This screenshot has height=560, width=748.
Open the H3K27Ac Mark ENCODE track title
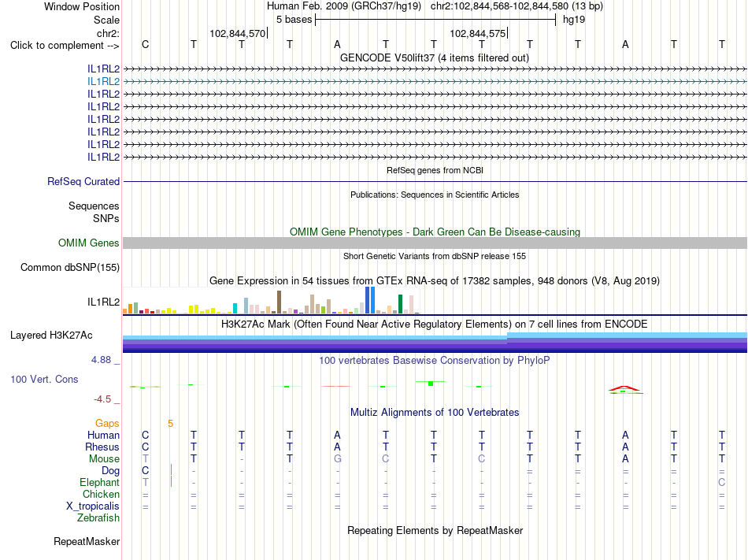[435, 324]
